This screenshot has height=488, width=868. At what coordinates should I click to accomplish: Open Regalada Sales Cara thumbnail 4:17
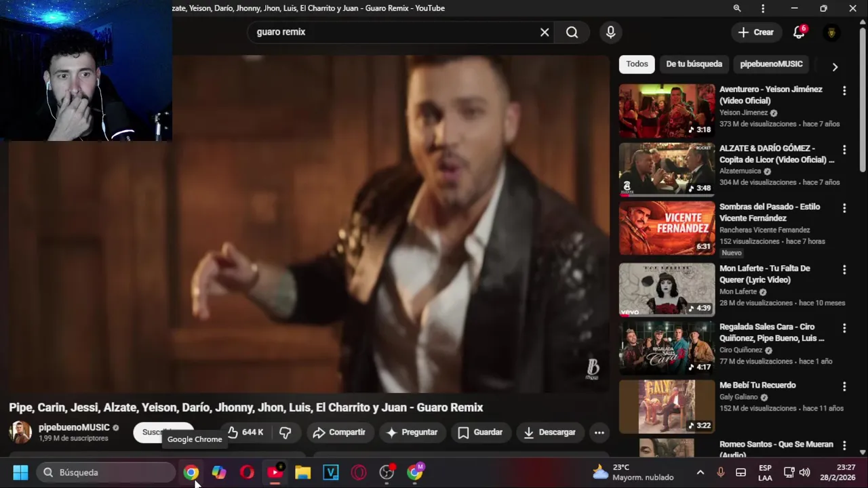click(667, 348)
